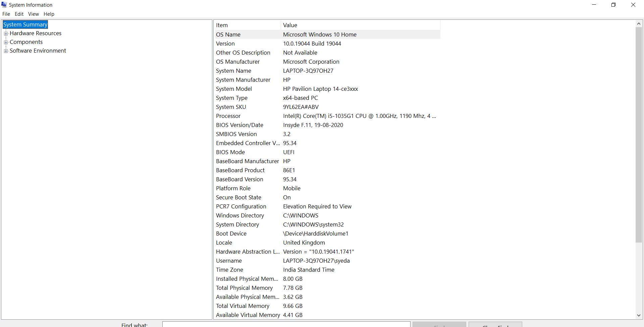Viewport: 644px width, 327px height.
Task: Click the 7.78 GB total physical memory value
Action: (293, 288)
